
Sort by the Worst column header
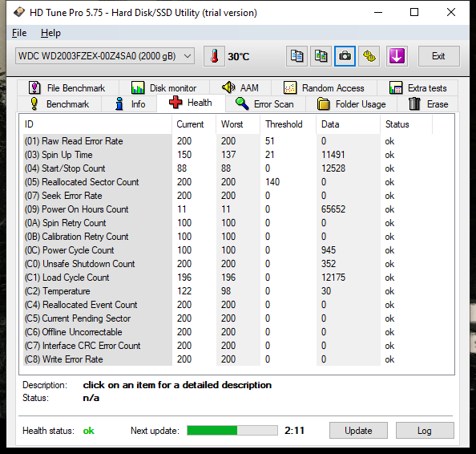tap(238, 124)
